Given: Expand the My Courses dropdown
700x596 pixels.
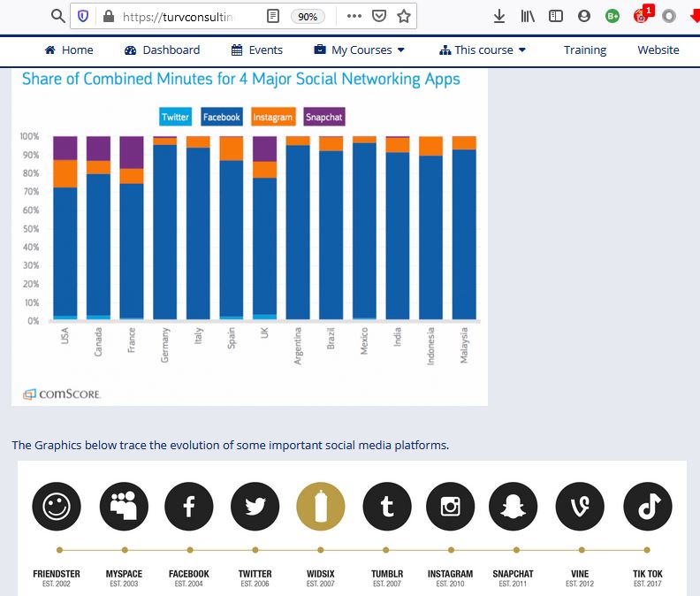Looking at the screenshot, I should (x=360, y=50).
